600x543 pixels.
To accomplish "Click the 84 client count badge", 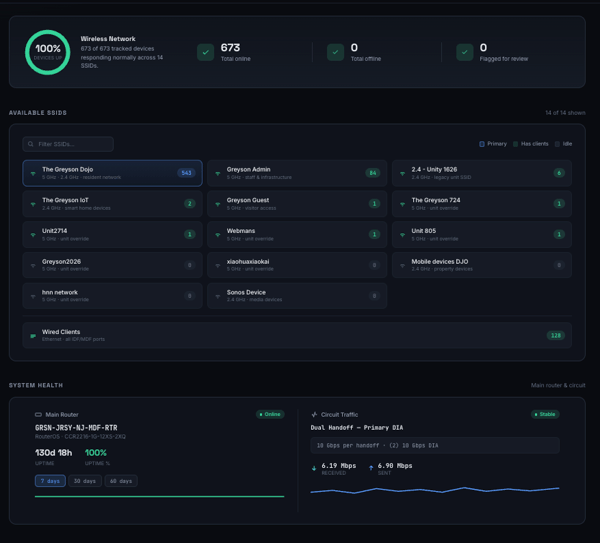I will tap(373, 173).
